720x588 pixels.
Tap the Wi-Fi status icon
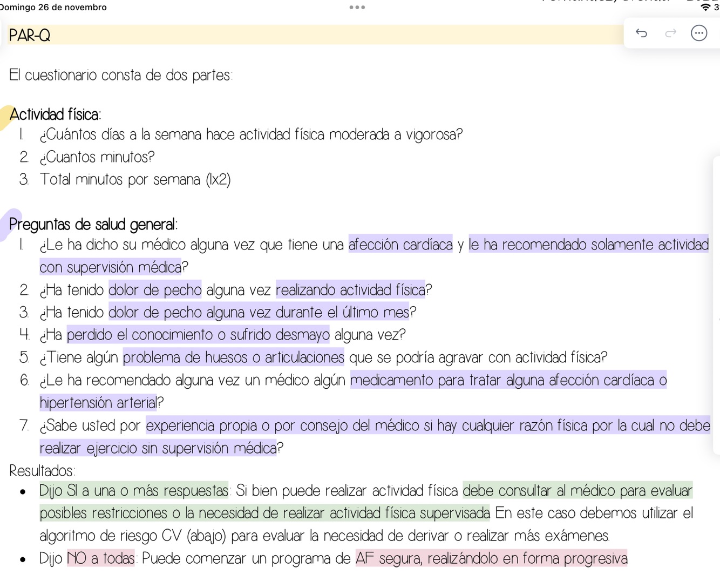click(705, 8)
